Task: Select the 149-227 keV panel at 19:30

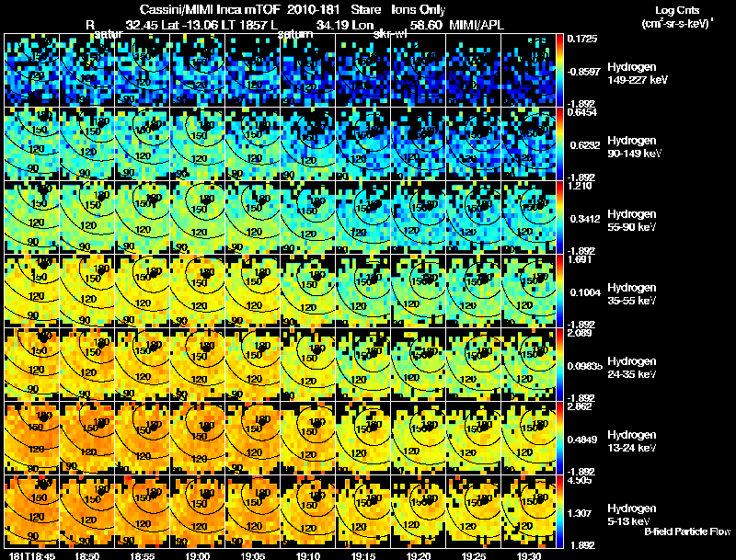Action: tap(528, 71)
